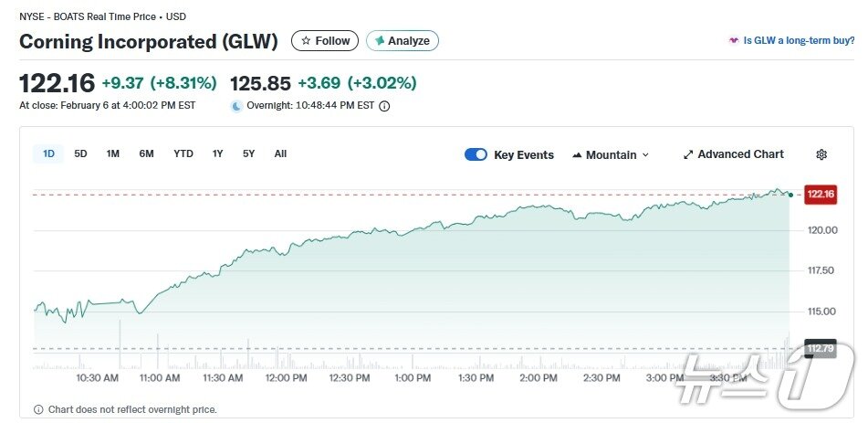868x423 pixels.
Task: Click the pink icon beside long-term buy
Action: click(x=733, y=41)
